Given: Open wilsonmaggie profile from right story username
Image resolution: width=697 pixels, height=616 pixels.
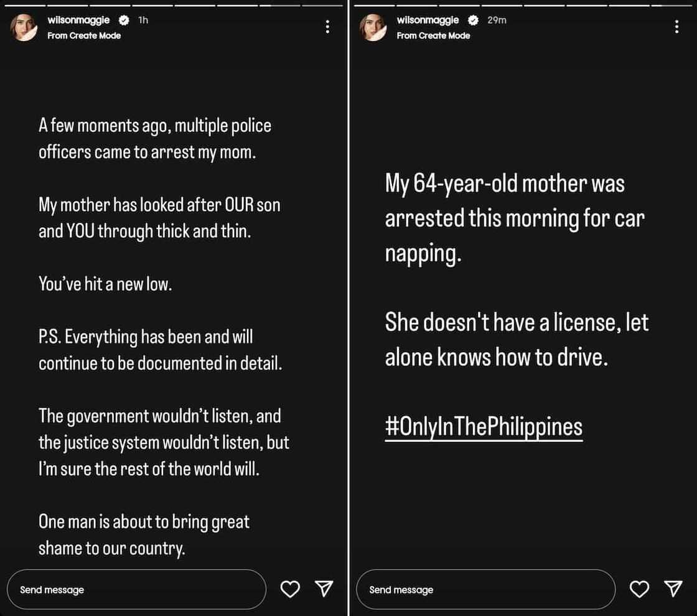Looking at the screenshot, I should (428, 21).
